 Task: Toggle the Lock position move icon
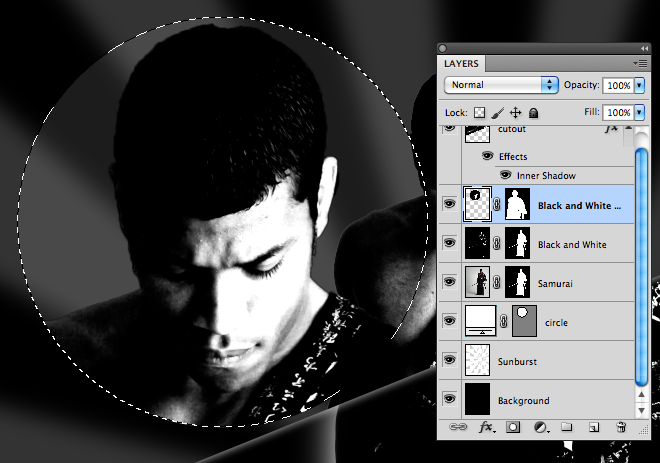(515, 112)
